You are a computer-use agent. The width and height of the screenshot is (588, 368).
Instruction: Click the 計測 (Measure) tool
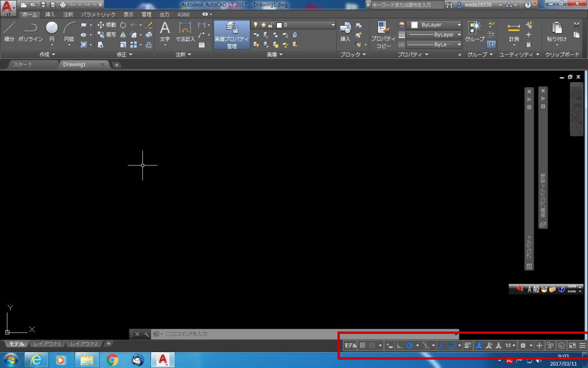[514, 32]
